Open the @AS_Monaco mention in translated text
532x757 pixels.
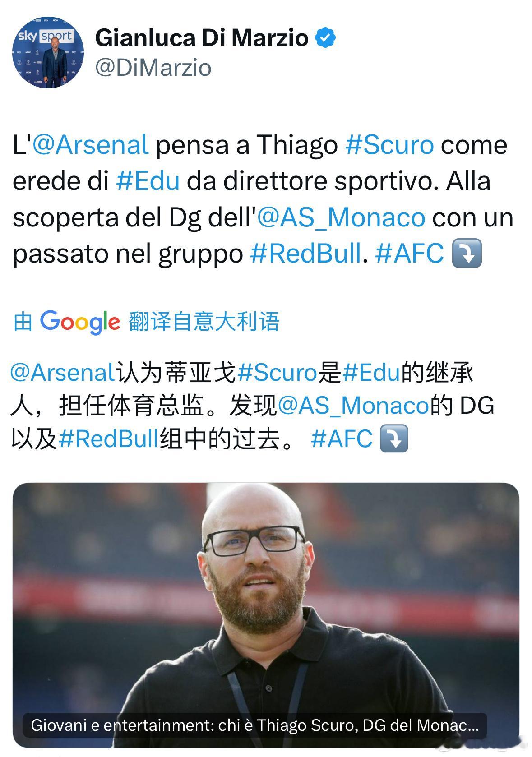point(353,406)
